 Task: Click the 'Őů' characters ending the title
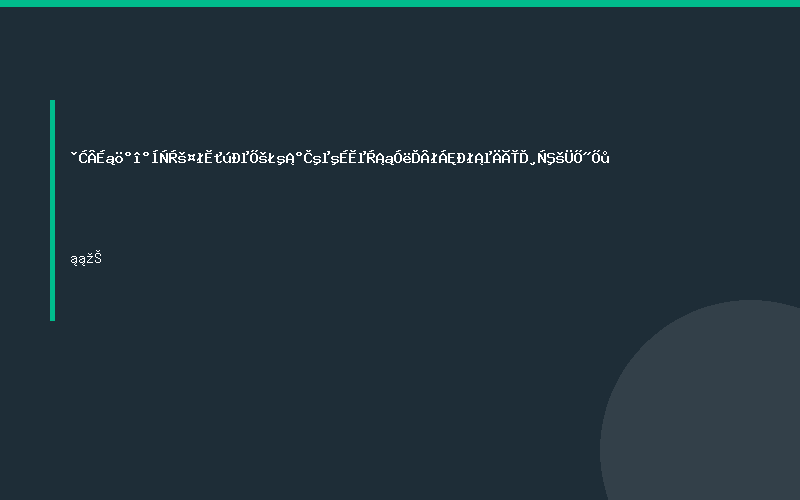[x=601, y=158]
